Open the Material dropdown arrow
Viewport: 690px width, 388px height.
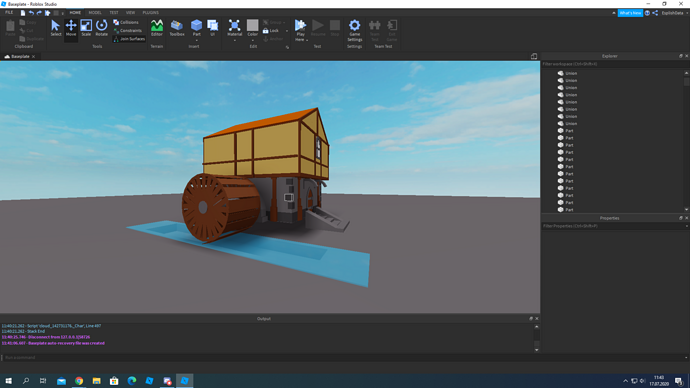[235, 40]
